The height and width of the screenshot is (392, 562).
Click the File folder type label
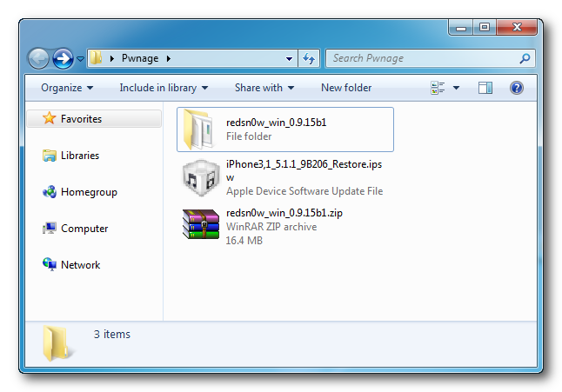249,136
